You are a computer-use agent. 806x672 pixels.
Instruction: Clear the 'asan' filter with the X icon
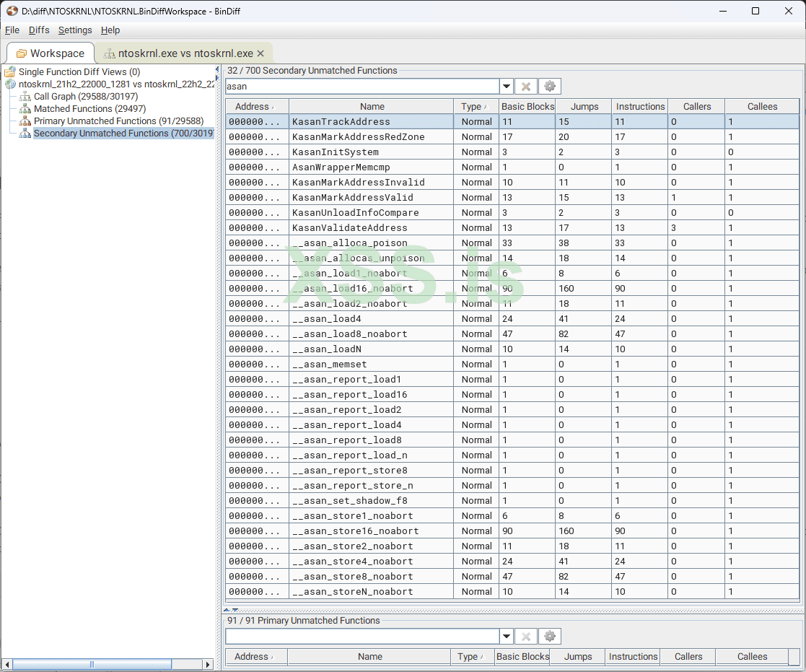tap(526, 87)
